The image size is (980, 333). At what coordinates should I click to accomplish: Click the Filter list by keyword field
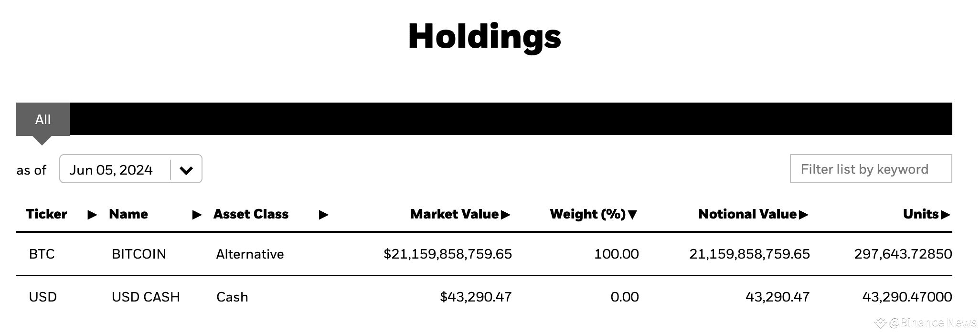coord(870,169)
